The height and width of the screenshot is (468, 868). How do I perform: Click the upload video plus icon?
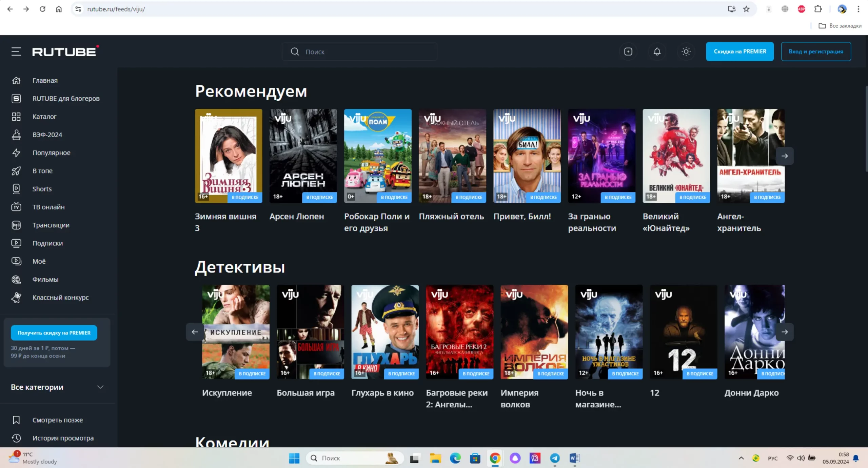628,52
